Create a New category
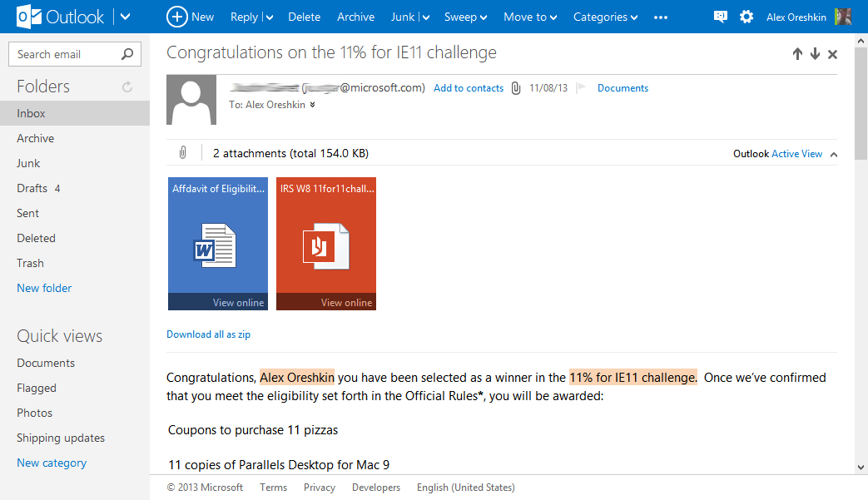 click(52, 463)
